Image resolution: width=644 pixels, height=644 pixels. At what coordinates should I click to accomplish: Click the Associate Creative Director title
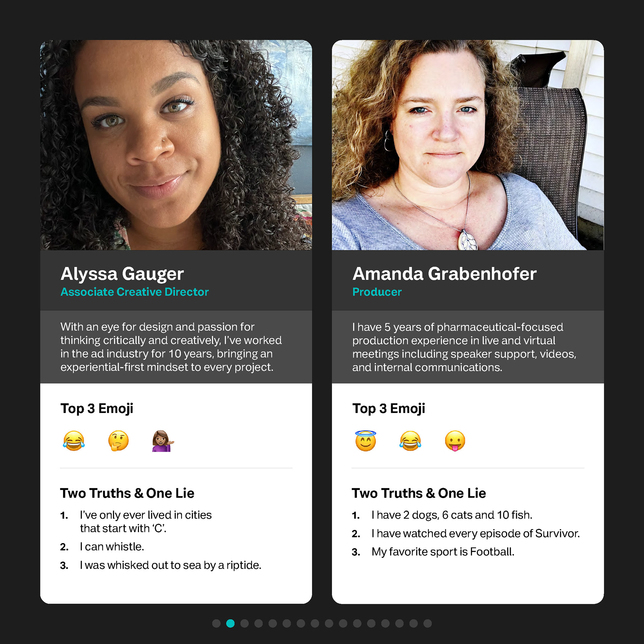[135, 292]
